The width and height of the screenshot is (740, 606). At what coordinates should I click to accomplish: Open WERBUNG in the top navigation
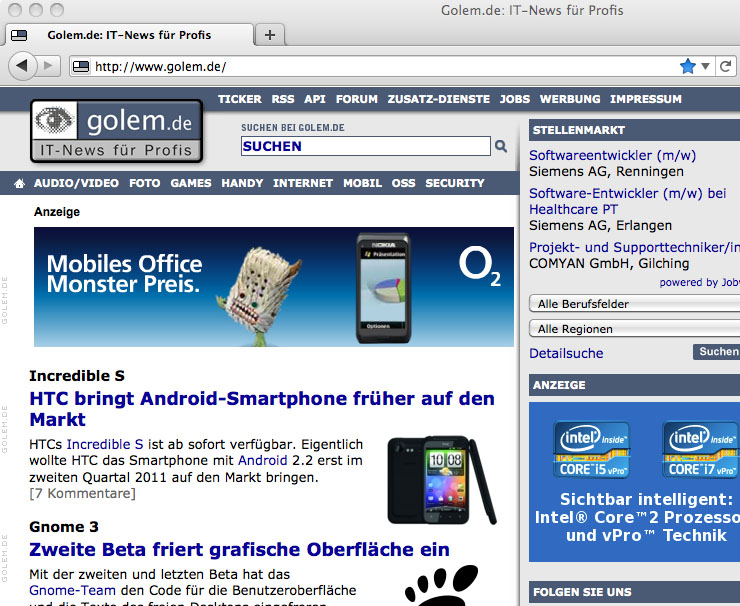click(570, 99)
